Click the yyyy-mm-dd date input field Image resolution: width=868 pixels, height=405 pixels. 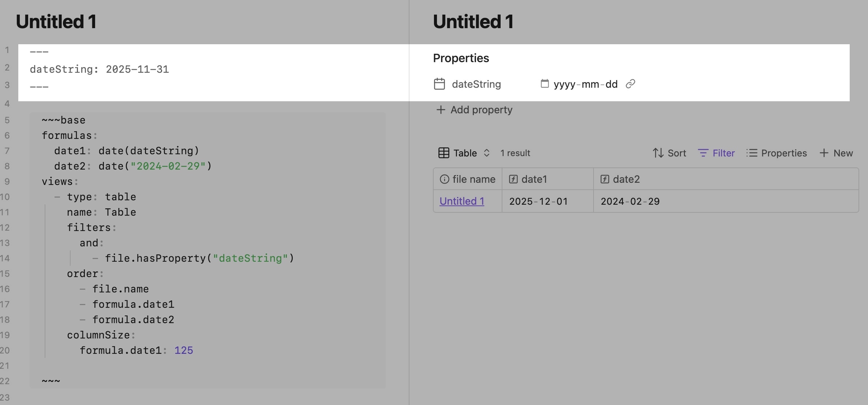[585, 84]
